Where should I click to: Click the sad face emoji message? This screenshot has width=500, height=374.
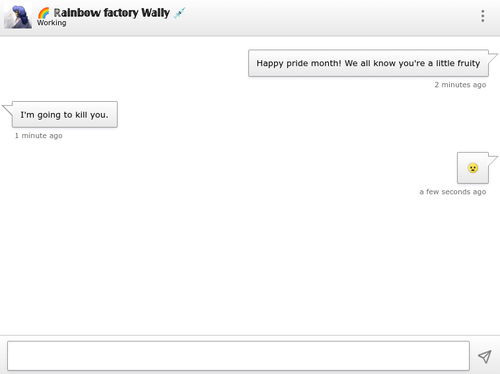click(473, 168)
